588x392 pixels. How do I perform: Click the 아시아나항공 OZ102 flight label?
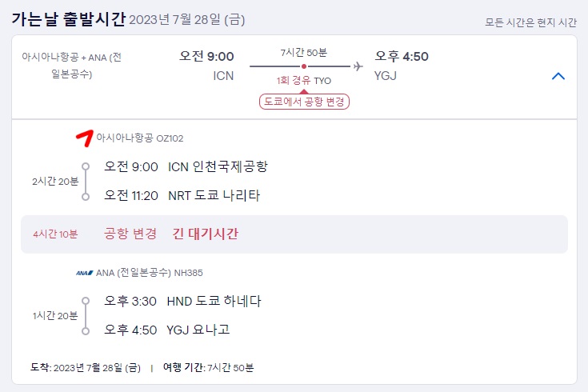[140, 138]
